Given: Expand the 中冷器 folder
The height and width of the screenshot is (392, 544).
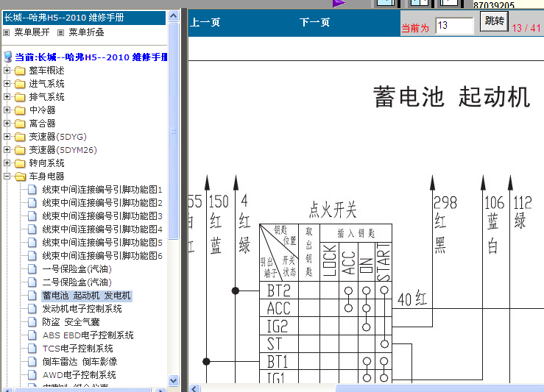Looking at the screenshot, I should [x=7, y=110].
